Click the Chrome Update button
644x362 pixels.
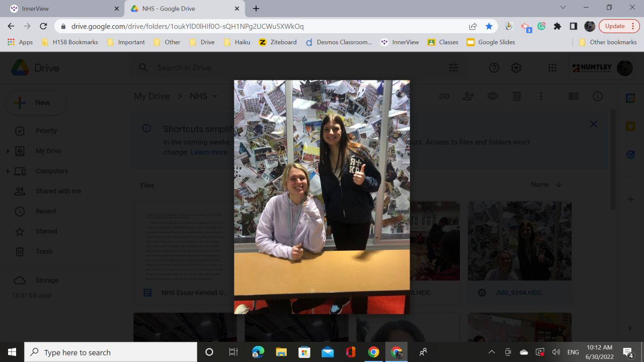pyautogui.click(x=619, y=26)
